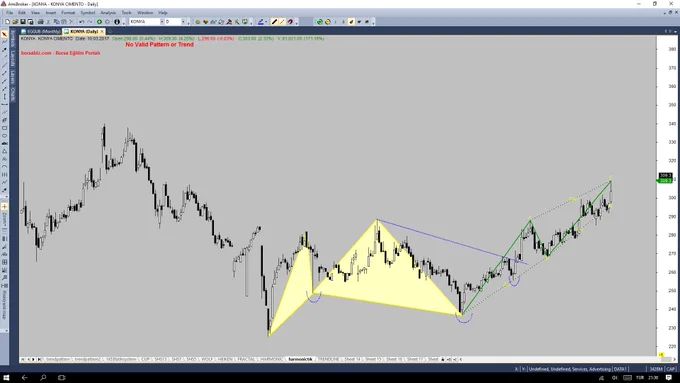Open the Edit menu
Viewport: 680px width, 383px height.
tap(22, 13)
